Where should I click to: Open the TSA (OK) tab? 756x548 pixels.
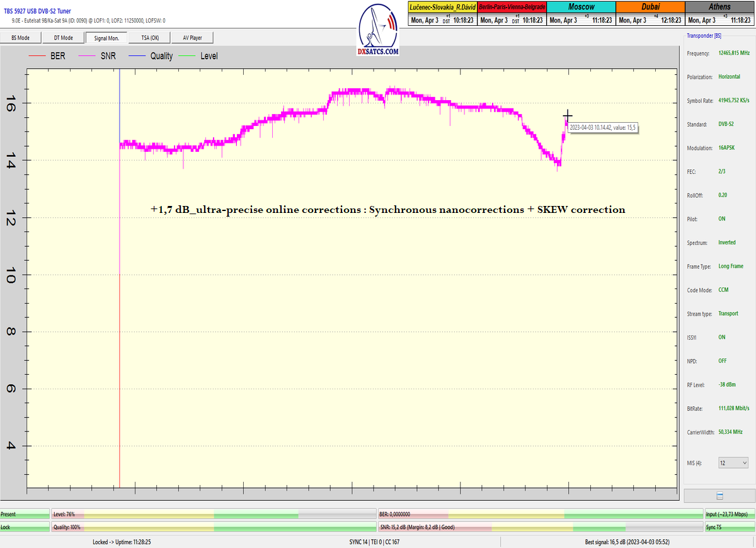tap(149, 38)
